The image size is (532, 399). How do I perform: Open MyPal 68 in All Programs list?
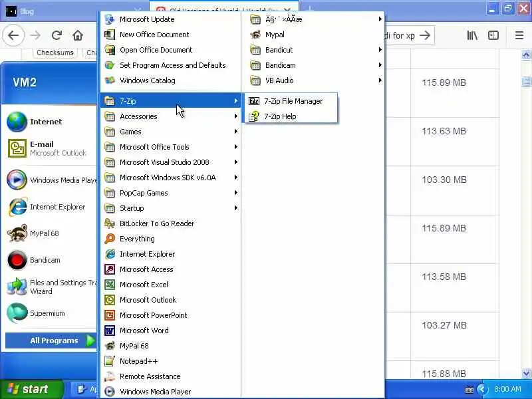[171, 346]
